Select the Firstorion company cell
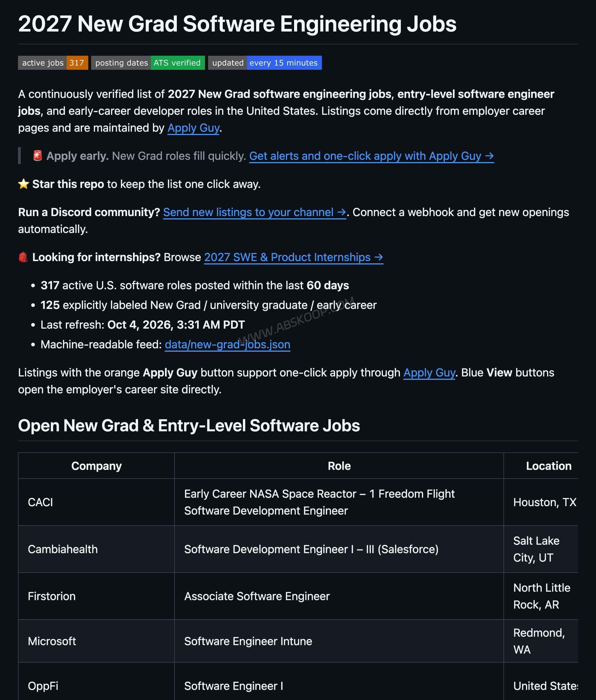Screen dimensions: 596x700 pos(96,596)
